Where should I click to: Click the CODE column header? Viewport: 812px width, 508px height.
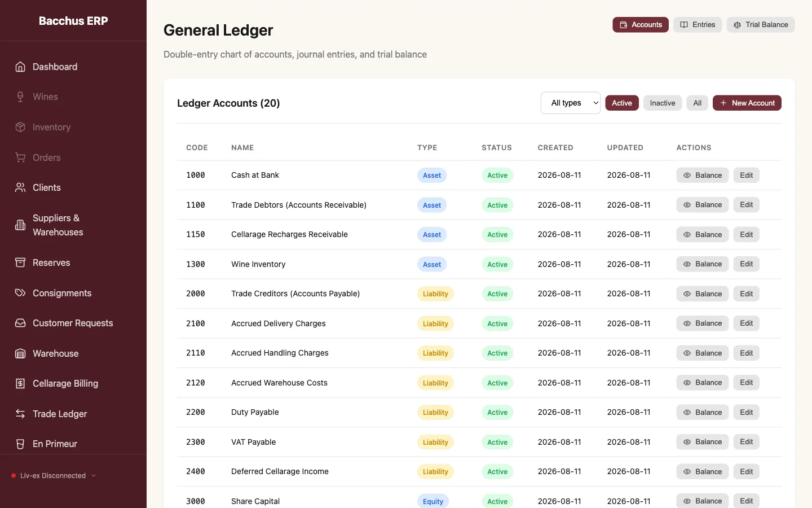click(197, 148)
